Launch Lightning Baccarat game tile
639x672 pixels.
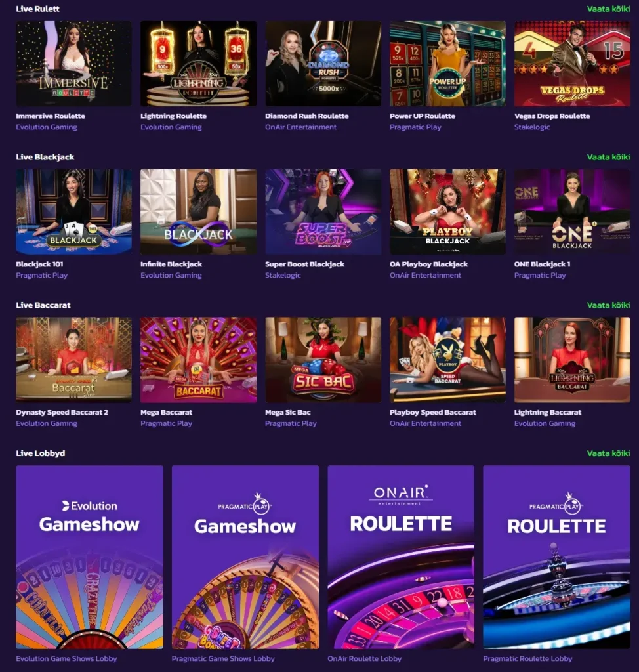pos(572,360)
